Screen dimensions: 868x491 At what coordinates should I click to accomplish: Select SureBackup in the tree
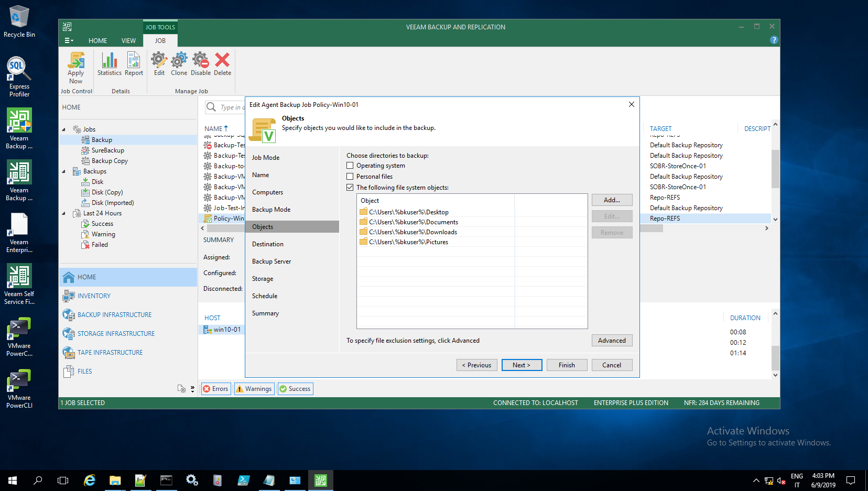[x=107, y=150]
